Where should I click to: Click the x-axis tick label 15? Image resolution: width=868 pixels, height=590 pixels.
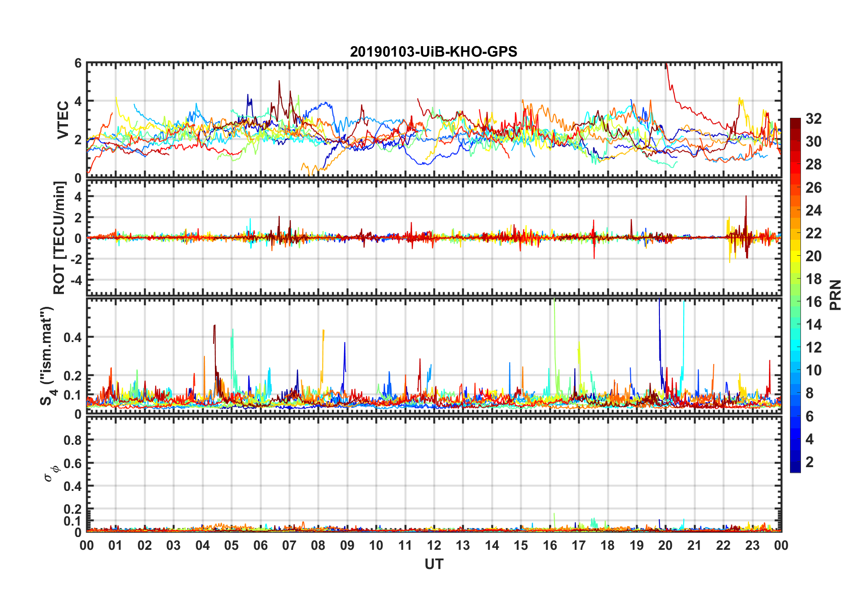pos(521,545)
